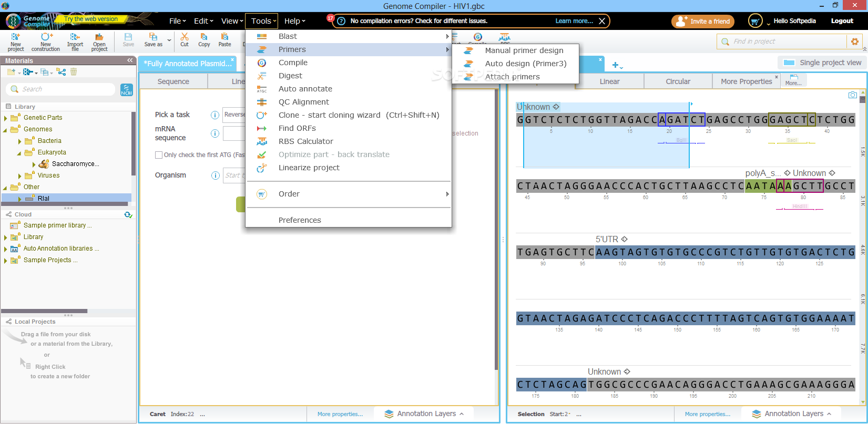The image size is (868, 424).
Task: Collapse the Materials panel with double chevron
Action: 130,60
